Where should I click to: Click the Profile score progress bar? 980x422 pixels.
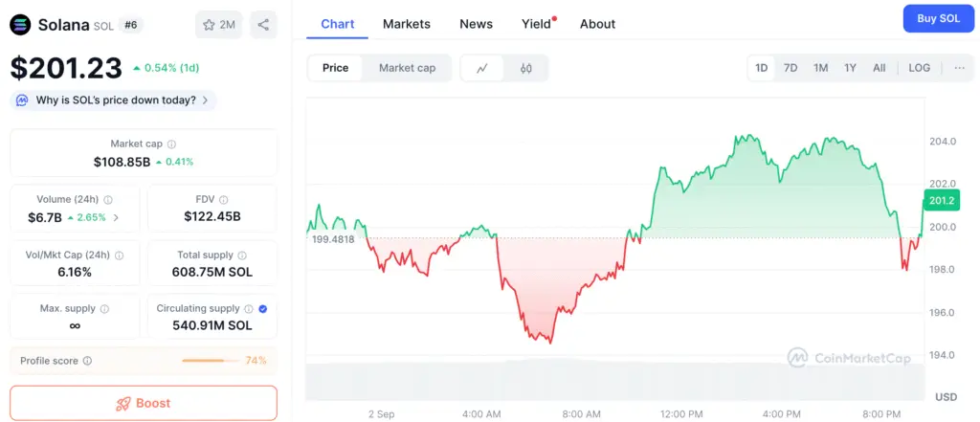tap(211, 361)
